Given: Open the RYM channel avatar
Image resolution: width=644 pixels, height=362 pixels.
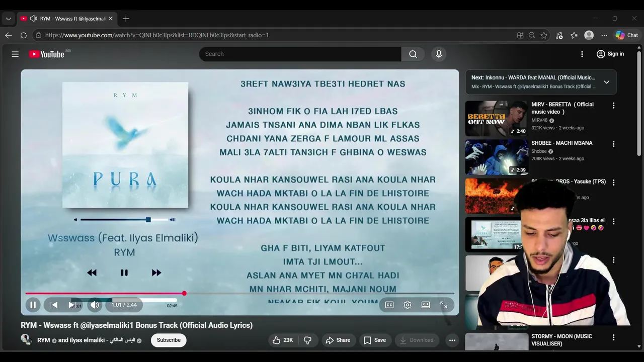Looking at the screenshot, I should 26,339.
